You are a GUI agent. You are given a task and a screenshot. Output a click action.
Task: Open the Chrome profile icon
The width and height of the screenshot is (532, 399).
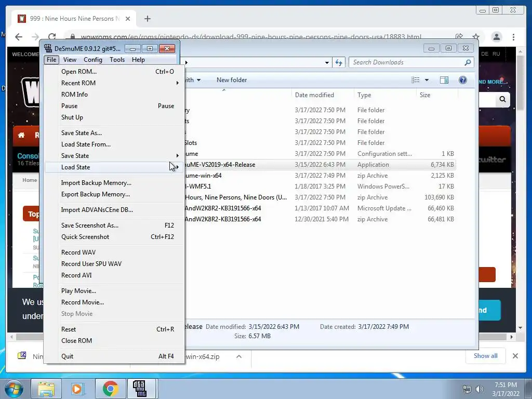496,37
